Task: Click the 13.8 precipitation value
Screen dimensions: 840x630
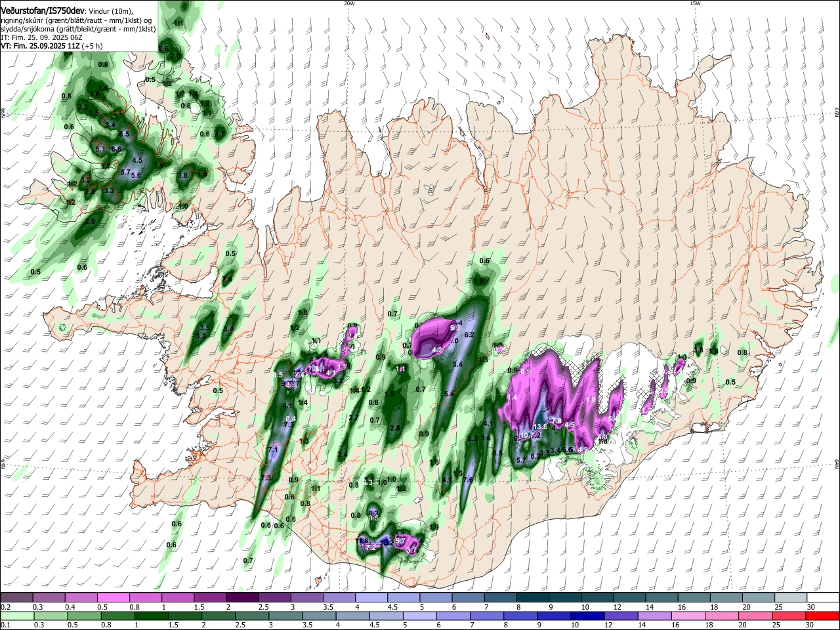Action: coord(540,427)
